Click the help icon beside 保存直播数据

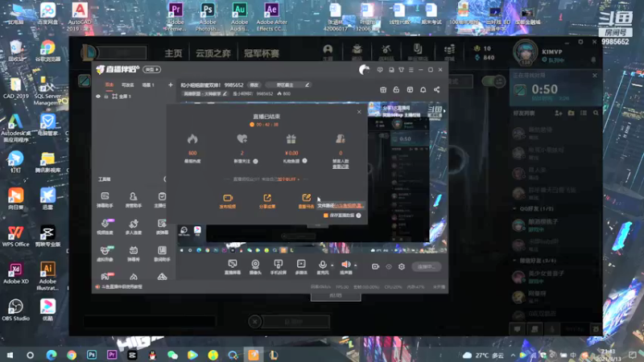pyautogui.click(x=358, y=215)
